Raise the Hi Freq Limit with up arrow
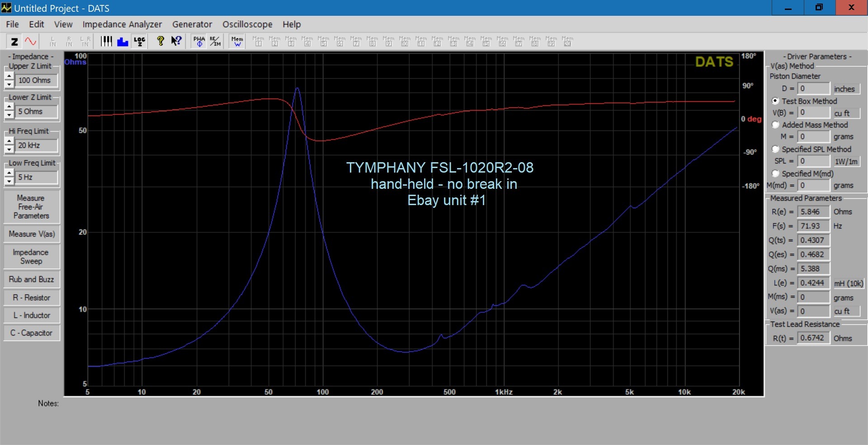The height and width of the screenshot is (445, 868). [x=9, y=141]
